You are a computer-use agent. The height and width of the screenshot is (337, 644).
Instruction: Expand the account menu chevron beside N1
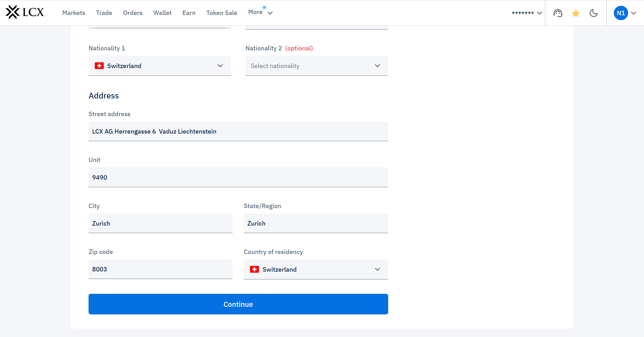(x=633, y=13)
